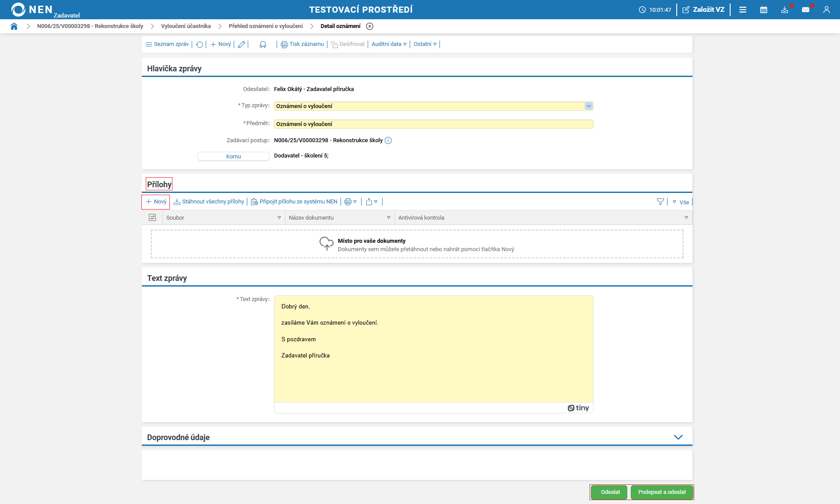
Task: Click the refresh icon in top toolbar
Action: (200, 45)
